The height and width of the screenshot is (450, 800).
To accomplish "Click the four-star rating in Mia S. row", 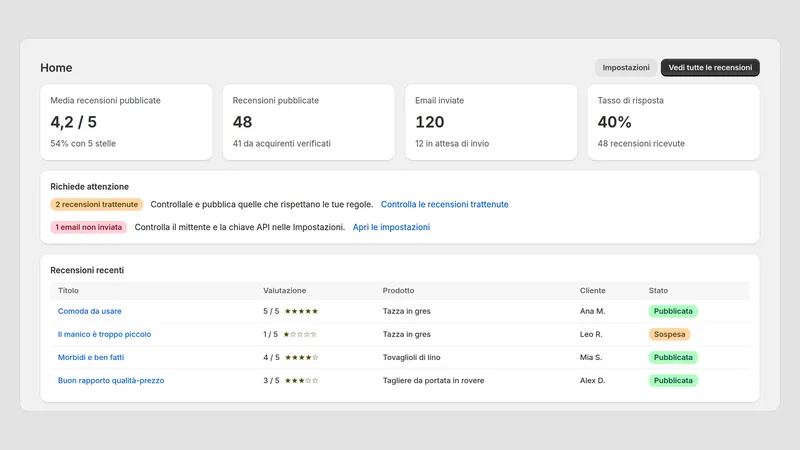I will 301,357.
